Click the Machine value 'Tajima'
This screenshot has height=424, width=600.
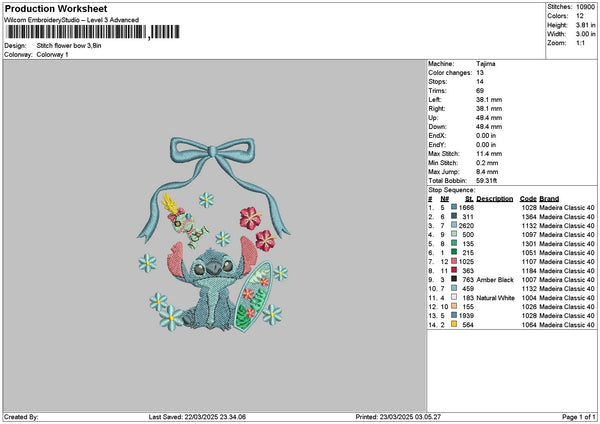pyautogui.click(x=486, y=64)
